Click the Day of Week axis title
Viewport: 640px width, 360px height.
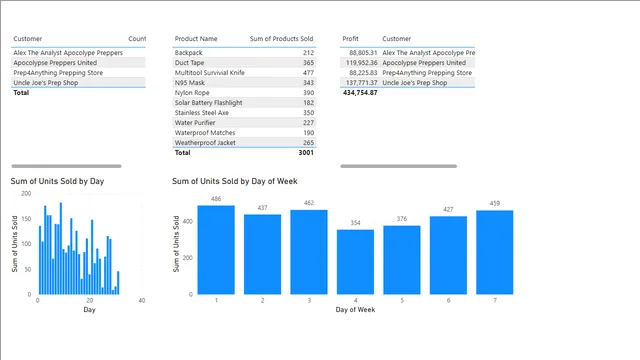[x=355, y=310]
